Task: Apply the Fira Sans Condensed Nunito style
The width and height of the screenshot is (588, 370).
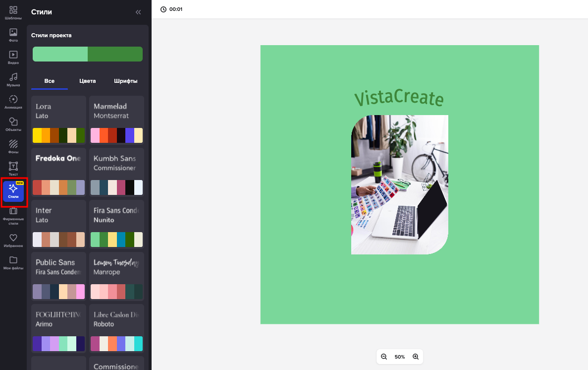Action: coord(116,224)
